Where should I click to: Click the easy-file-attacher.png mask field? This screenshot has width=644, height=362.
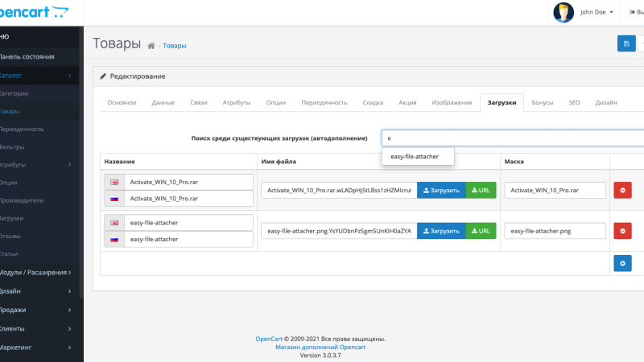tap(555, 231)
